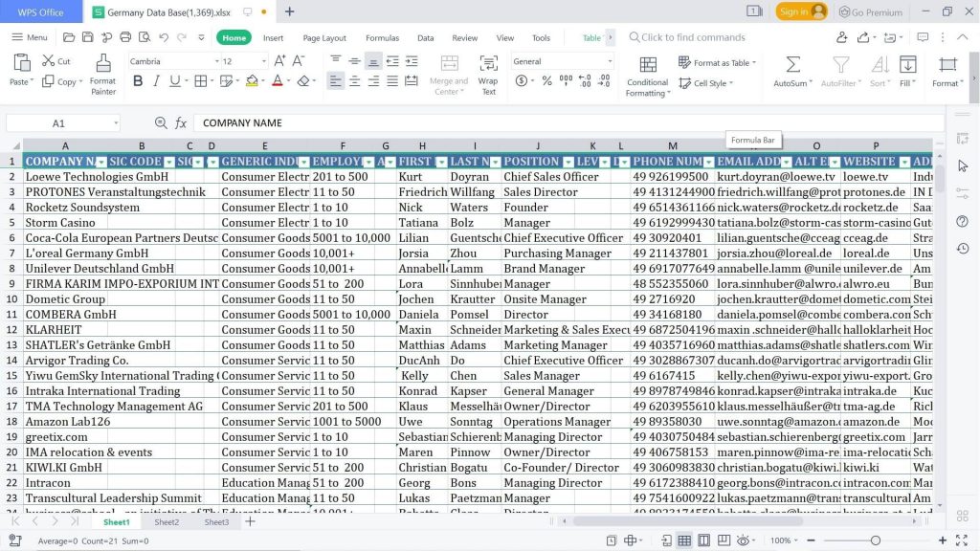The image size is (980, 551).
Task: Click the Print icon in quick access toolbar
Action: pyautogui.click(x=125, y=37)
